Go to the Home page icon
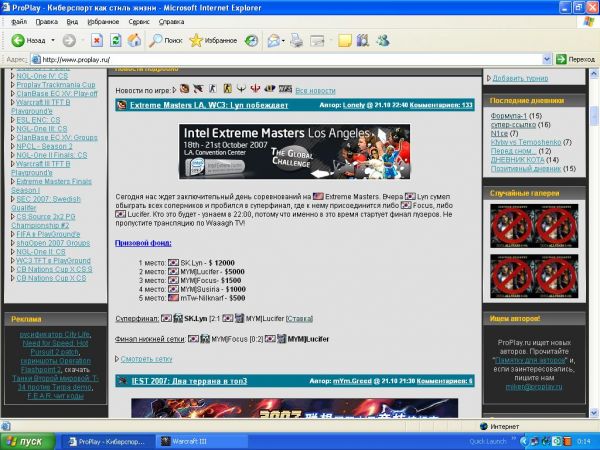Viewport: 600px width, 450px height. click(134, 40)
